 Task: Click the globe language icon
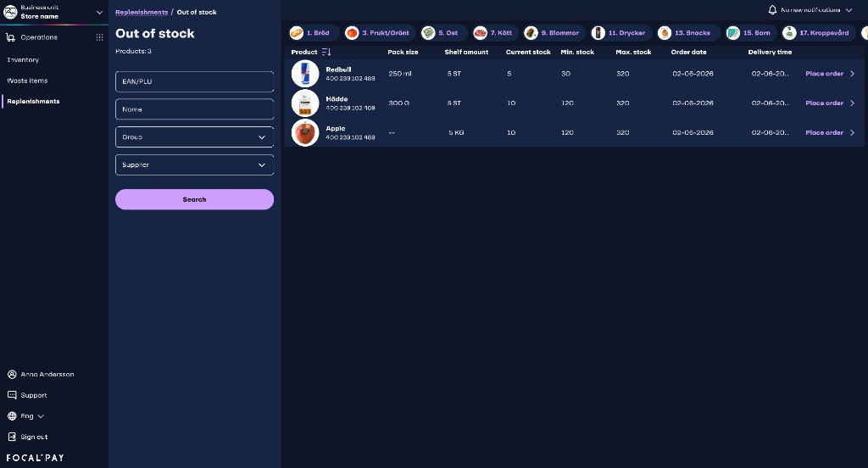point(12,416)
